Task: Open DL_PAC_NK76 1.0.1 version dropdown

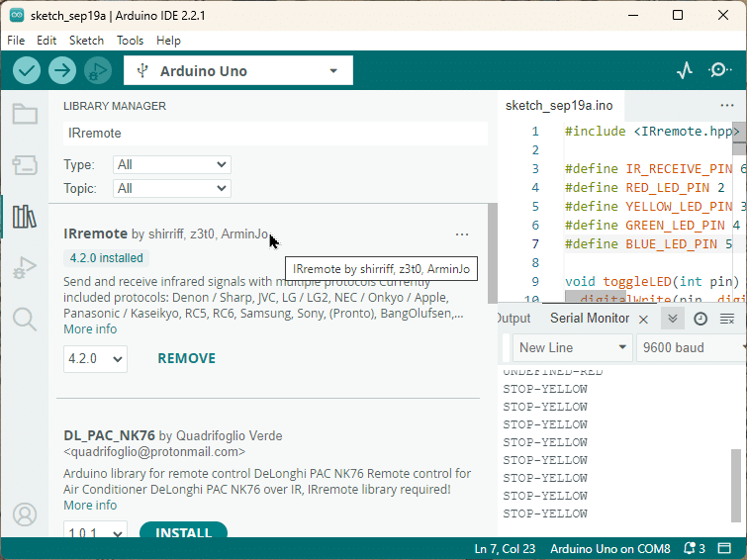Action: tap(95, 530)
